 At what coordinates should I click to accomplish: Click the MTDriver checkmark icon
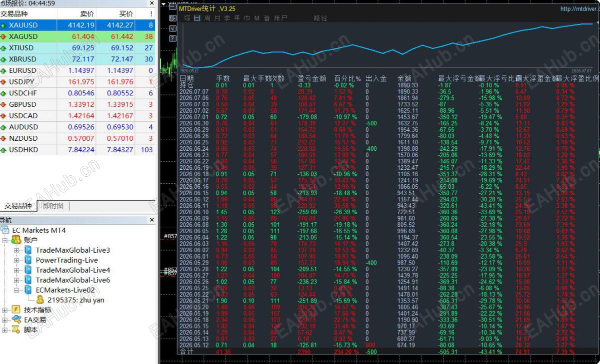point(173,28)
